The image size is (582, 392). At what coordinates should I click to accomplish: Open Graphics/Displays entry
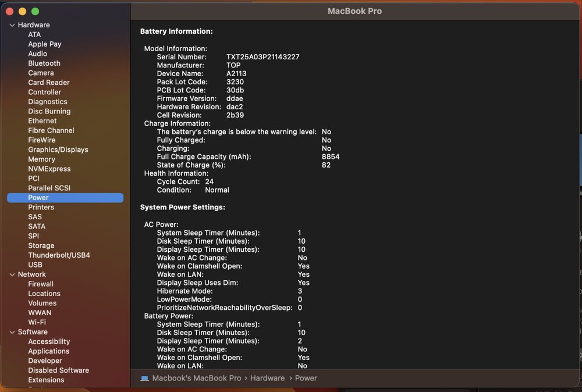[58, 150]
